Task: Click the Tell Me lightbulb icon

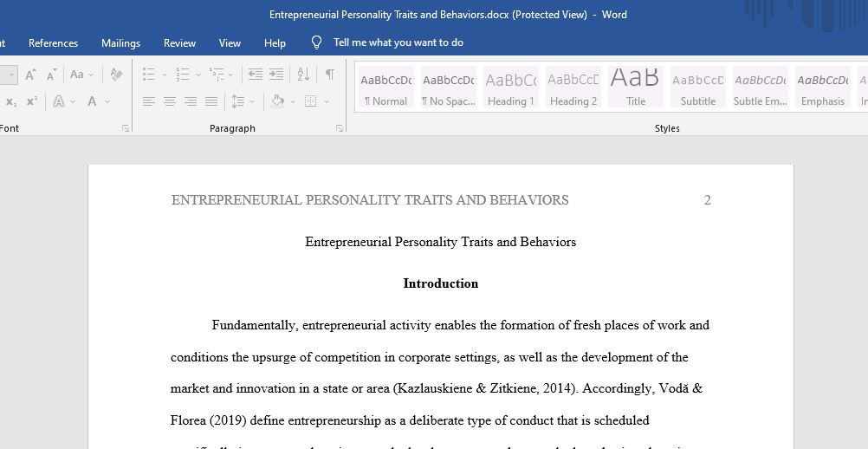Action: [x=317, y=42]
